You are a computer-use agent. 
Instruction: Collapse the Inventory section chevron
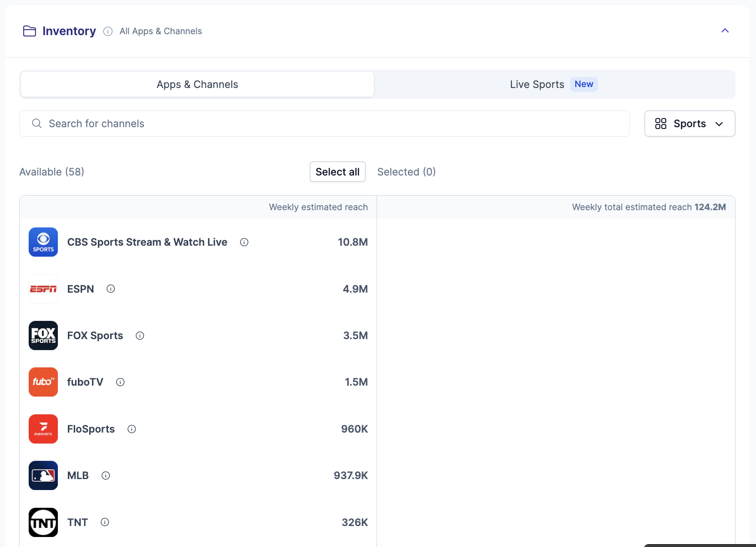(725, 31)
